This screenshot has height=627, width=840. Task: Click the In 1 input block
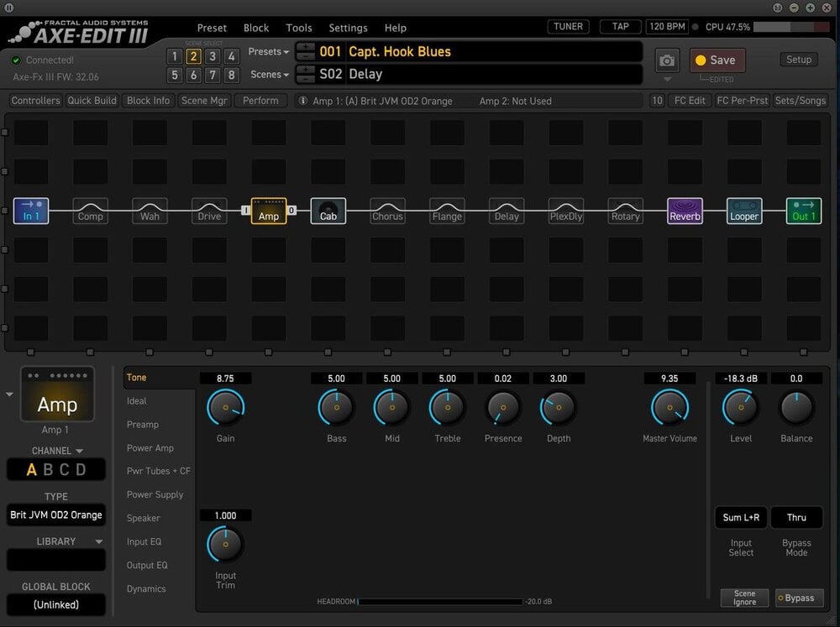tap(31, 211)
